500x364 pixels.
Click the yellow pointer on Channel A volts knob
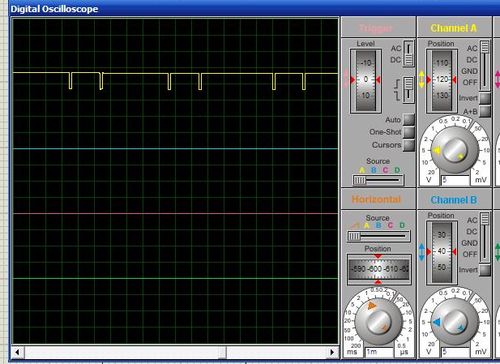(x=436, y=151)
